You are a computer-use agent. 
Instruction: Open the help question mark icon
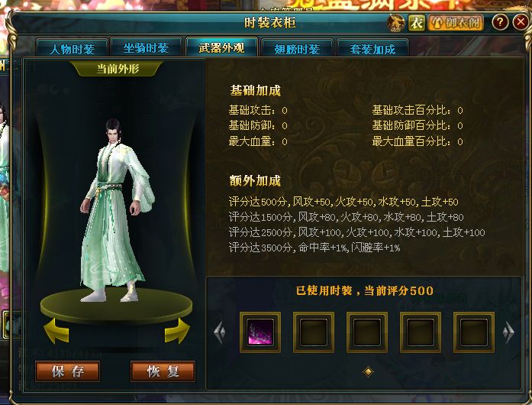click(500, 22)
